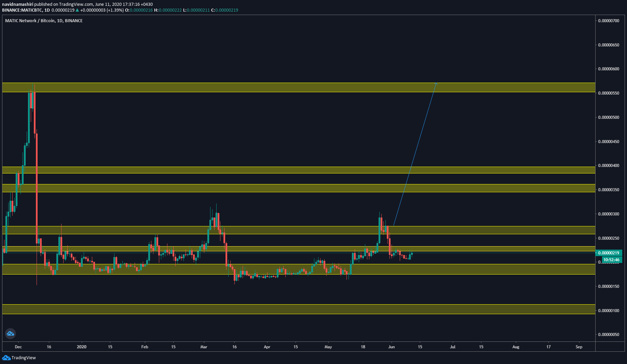627x364 pixels.
Task: Click the Apr label on time axis
Action: [267, 347]
